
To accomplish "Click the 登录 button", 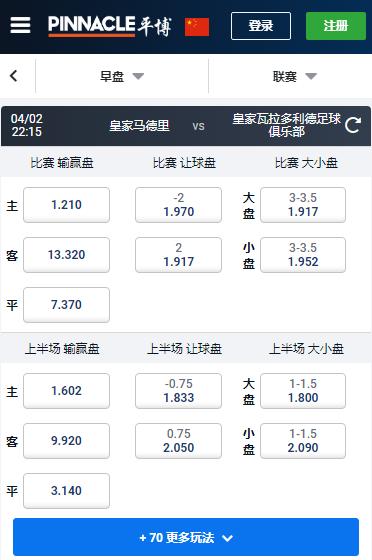I will click(x=261, y=26).
